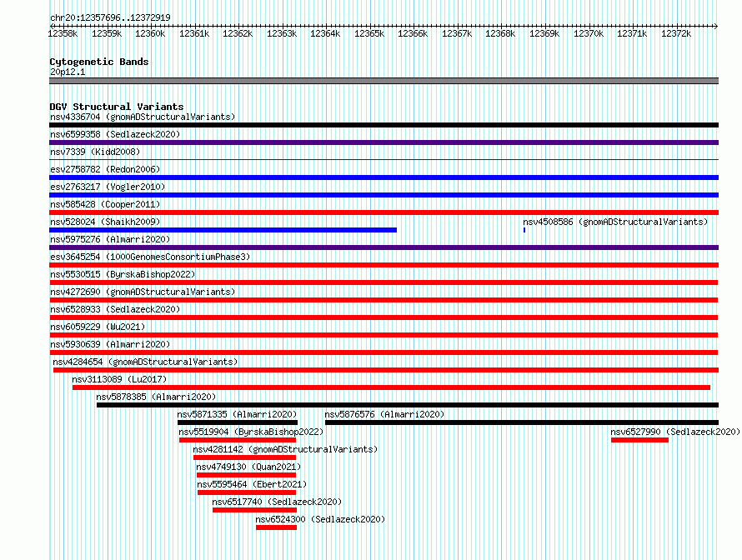Select the red nsv5530515 variant bar
Screen dimensions: 742x560
pos(384,282)
